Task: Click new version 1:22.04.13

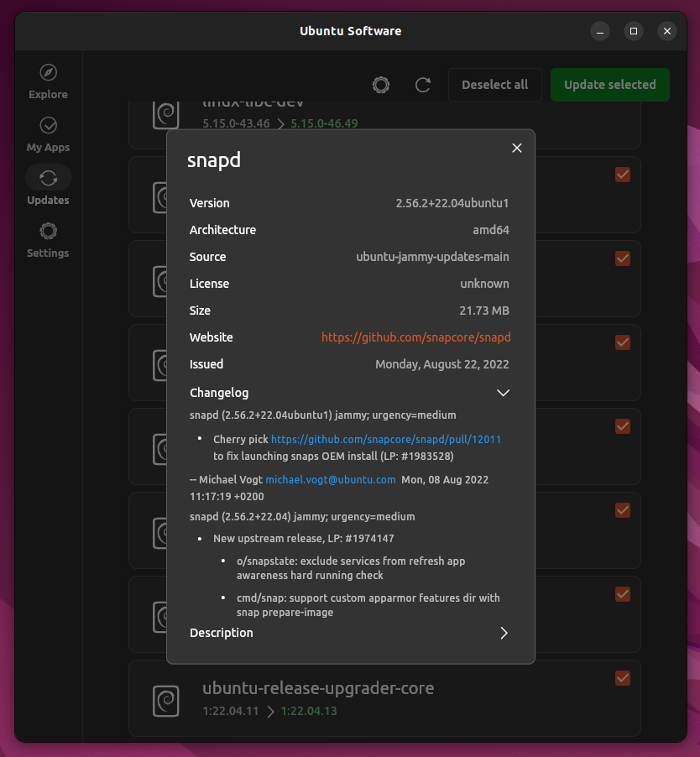Action: [309, 711]
